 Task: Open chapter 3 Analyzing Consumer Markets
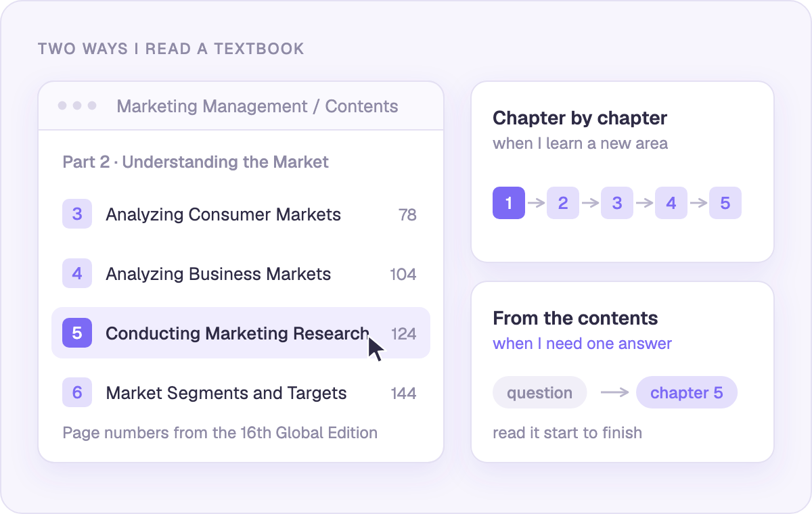click(241, 215)
